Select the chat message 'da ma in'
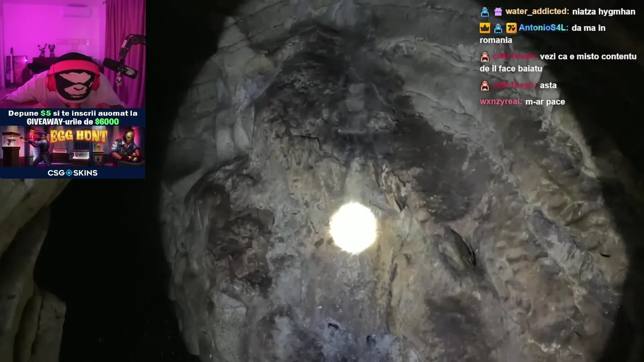This screenshot has height=362, width=644. pos(589,28)
